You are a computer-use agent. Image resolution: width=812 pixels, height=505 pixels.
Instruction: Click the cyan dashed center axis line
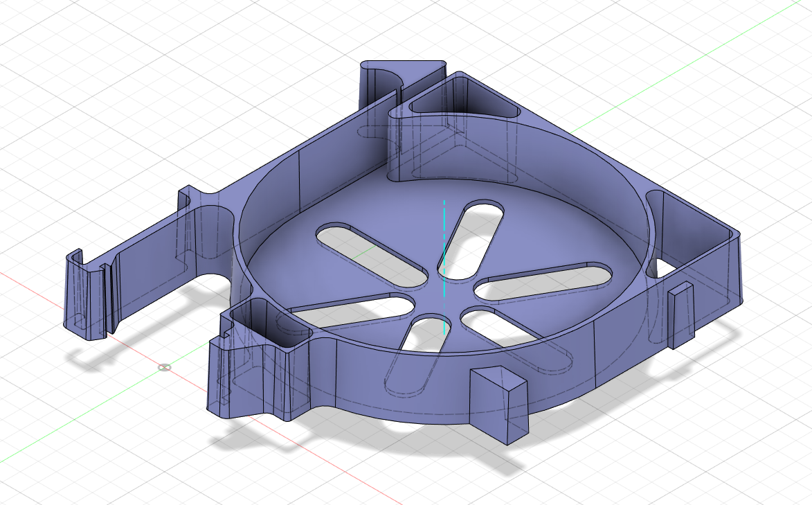pos(444,267)
